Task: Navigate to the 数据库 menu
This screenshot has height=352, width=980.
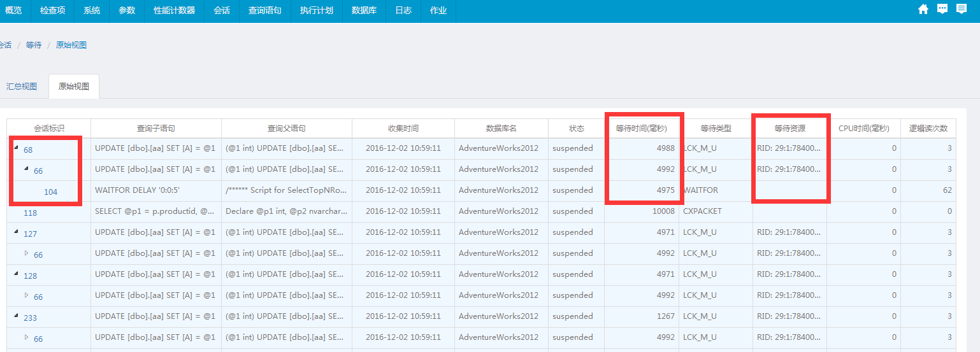Action: click(364, 11)
